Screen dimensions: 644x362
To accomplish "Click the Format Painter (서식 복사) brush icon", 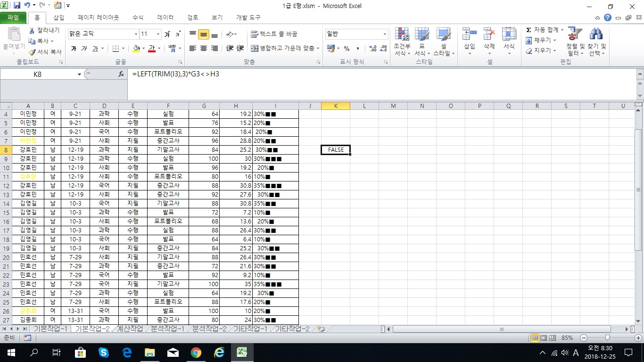I will (32, 52).
